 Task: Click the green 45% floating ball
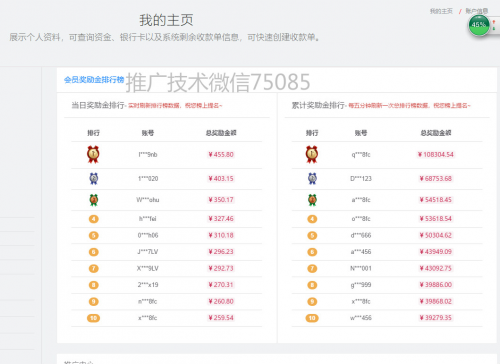tap(479, 25)
